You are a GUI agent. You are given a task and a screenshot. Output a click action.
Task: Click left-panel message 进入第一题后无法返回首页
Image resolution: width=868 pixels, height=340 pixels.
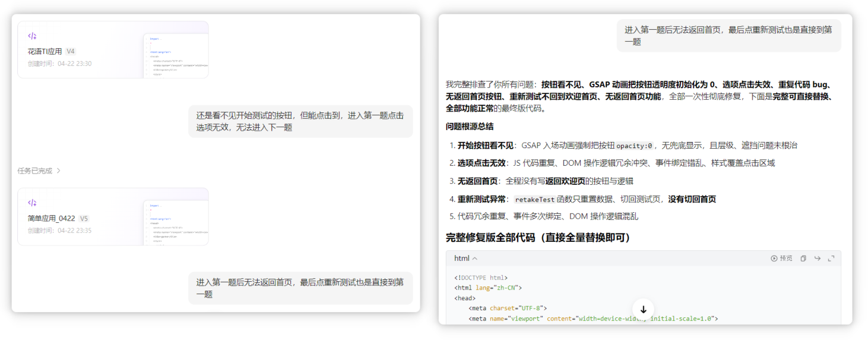coord(300,288)
